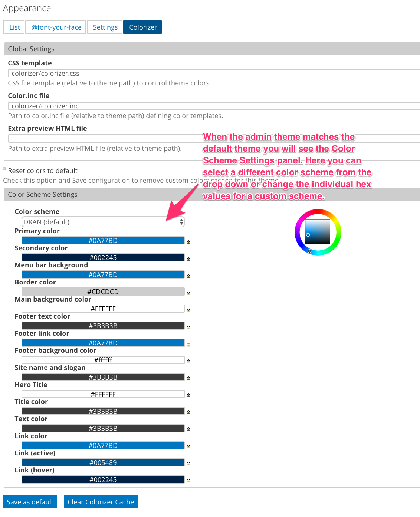The image size is (420, 517).
Task: Toggle lock icon beside Link (hover) field
Action: pos(188,481)
